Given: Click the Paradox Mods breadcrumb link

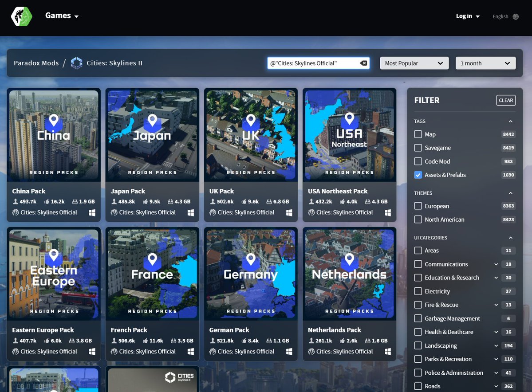Looking at the screenshot, I should coord(36,63).
